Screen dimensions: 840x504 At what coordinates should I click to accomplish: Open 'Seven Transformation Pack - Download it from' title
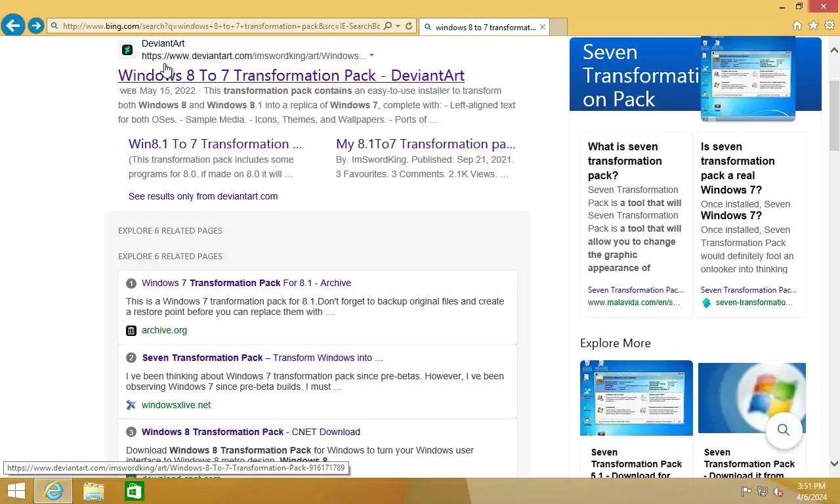[749, 464]
